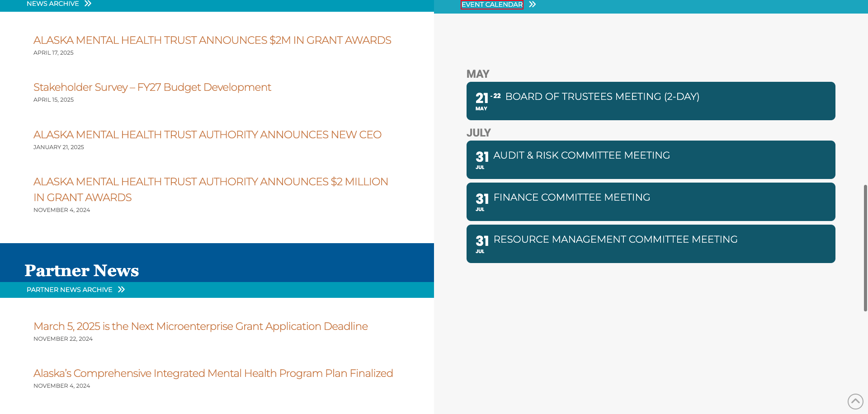Viewport: 868px width, 414px height.
Task: Select the Board of Trustees Meeting event
Action: point(602,97)
